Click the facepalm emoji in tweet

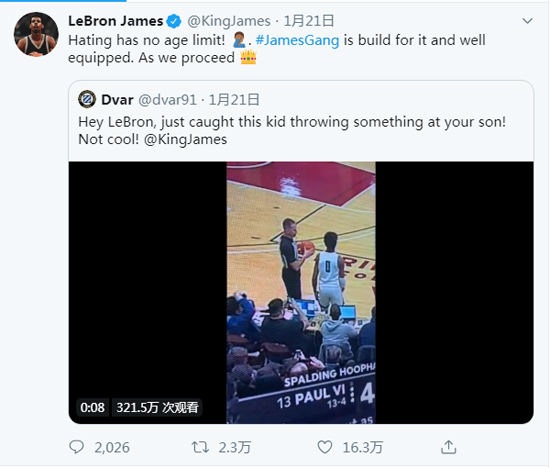click(x=239, y=40)
